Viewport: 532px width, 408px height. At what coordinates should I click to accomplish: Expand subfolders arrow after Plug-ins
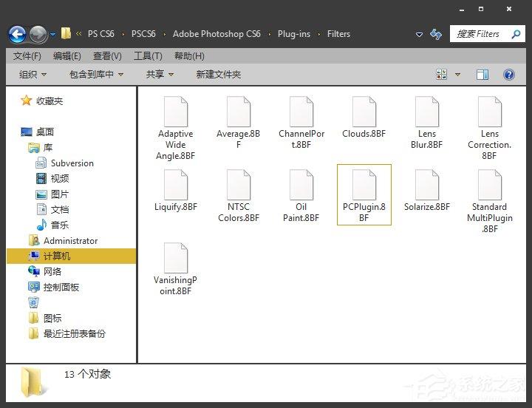click(319, 34)
